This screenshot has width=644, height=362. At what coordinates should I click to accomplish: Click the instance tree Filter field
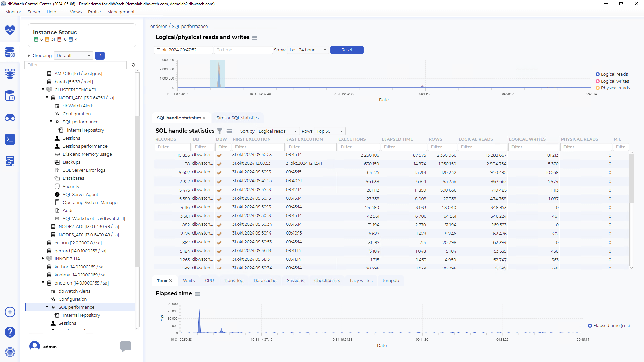[x=76, y=65]
